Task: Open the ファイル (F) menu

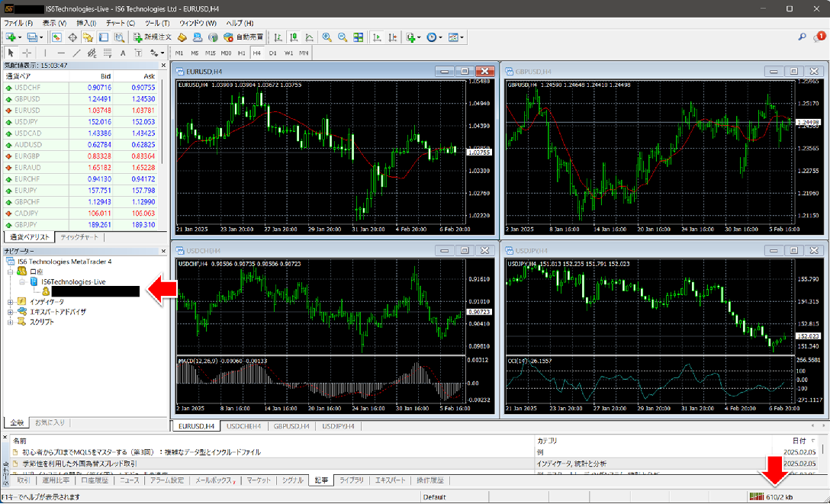Action: (x=18, y=24)
